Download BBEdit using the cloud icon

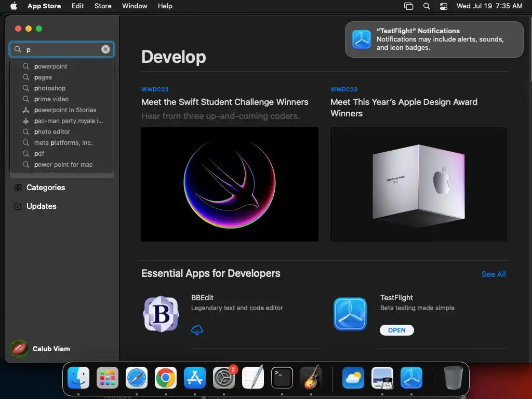[197, 330]
